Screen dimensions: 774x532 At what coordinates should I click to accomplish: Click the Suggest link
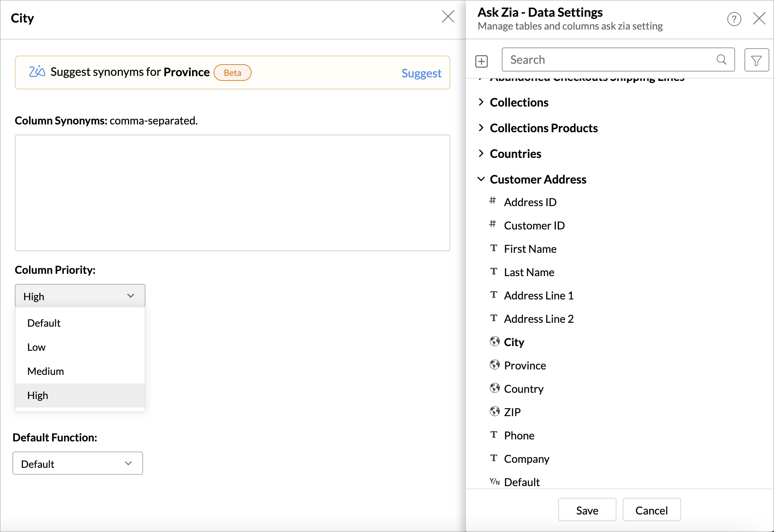pos(421,73)
